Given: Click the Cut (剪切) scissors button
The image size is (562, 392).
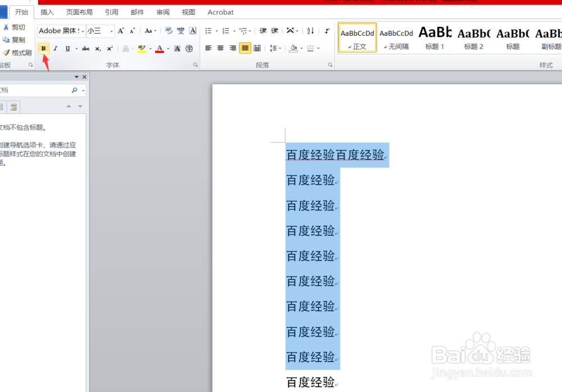Looking at the screenshot, I should coord(15,27).
